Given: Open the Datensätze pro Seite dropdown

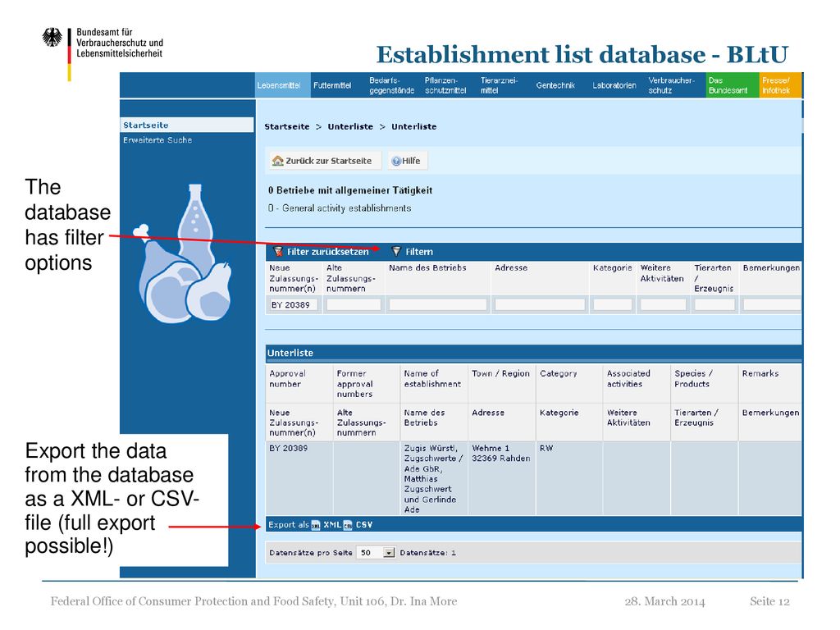Looking at the screenshot, I should 376,553.
